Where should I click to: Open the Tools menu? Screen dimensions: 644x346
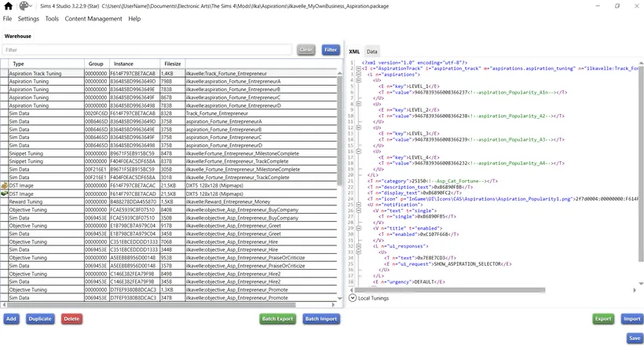pos(52,19)
